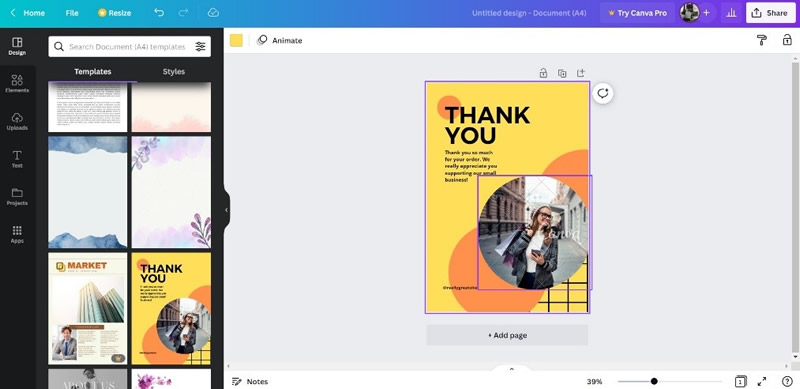This screenshot has height=389, width=800.
Task: Open the Apps panel
Action: [x=17, y=234]
